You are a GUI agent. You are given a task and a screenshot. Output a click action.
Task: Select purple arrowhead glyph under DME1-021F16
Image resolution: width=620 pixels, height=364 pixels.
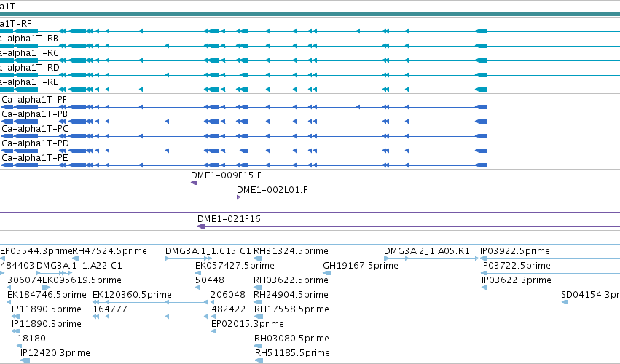(x=201, y=226)
